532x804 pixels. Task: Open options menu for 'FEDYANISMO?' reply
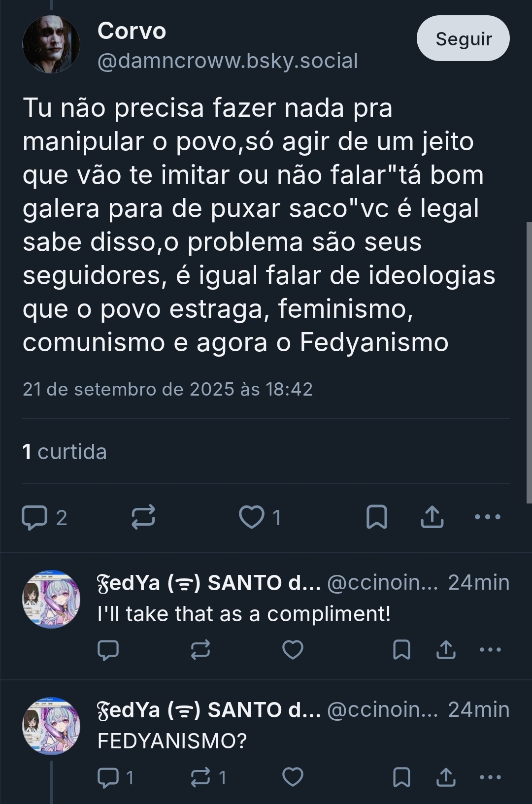coord(490,777)
